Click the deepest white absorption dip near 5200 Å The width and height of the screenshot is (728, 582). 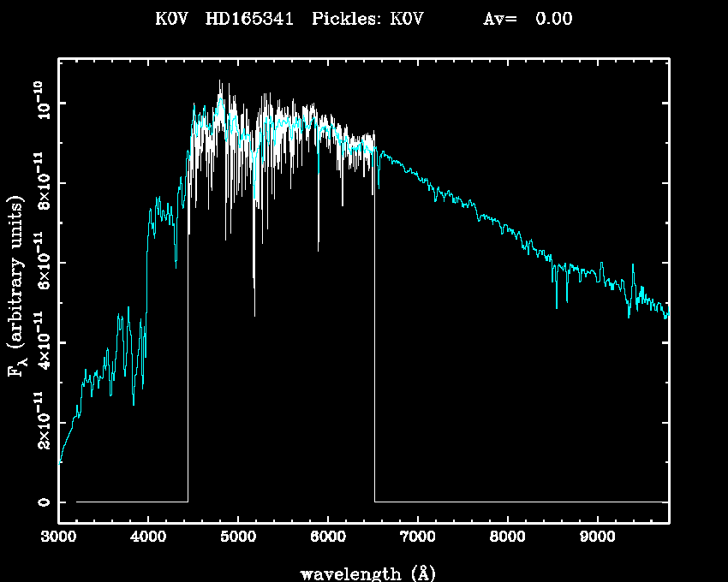coord(254,313)
